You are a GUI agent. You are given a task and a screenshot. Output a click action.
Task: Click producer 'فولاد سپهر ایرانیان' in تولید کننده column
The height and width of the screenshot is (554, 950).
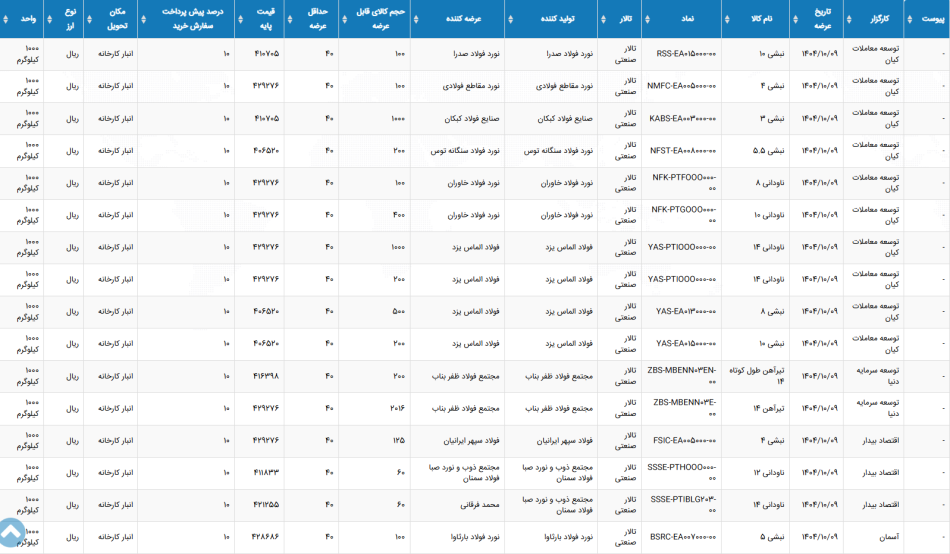pyautogui.click(x=565, y=441)
